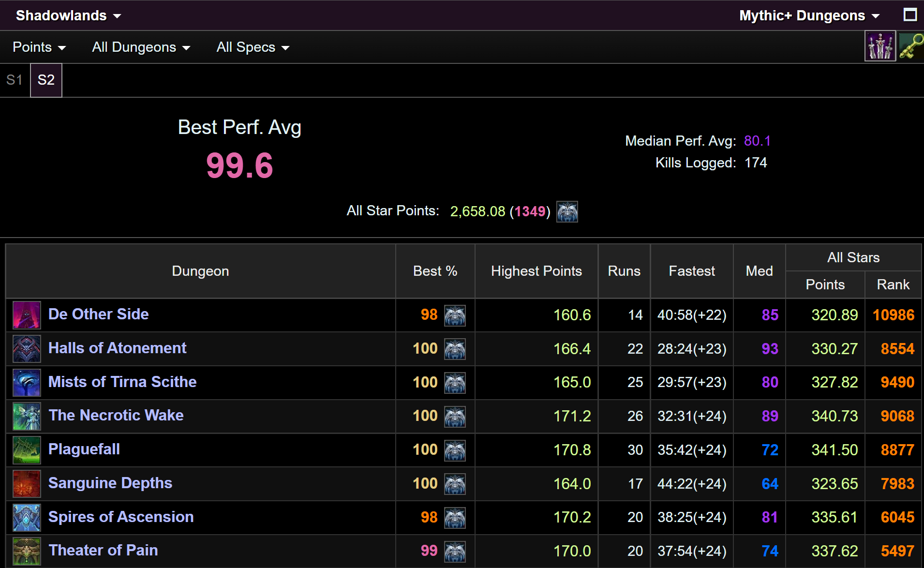Open the Theater of Pain link
Viewport: 924px width, 568px height.
pyautogui.click(x=103, y=550)
